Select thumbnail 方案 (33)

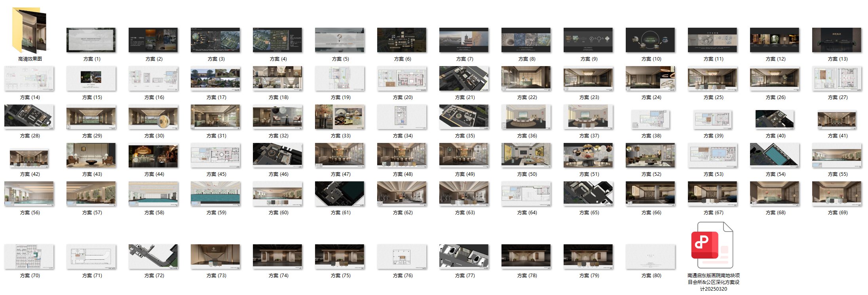tap(340, 117)
